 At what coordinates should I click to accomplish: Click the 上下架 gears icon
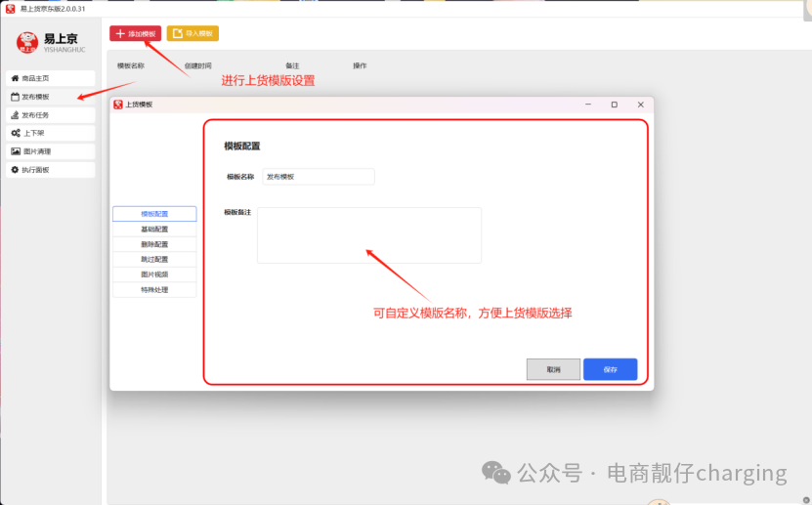coord(16,133)
